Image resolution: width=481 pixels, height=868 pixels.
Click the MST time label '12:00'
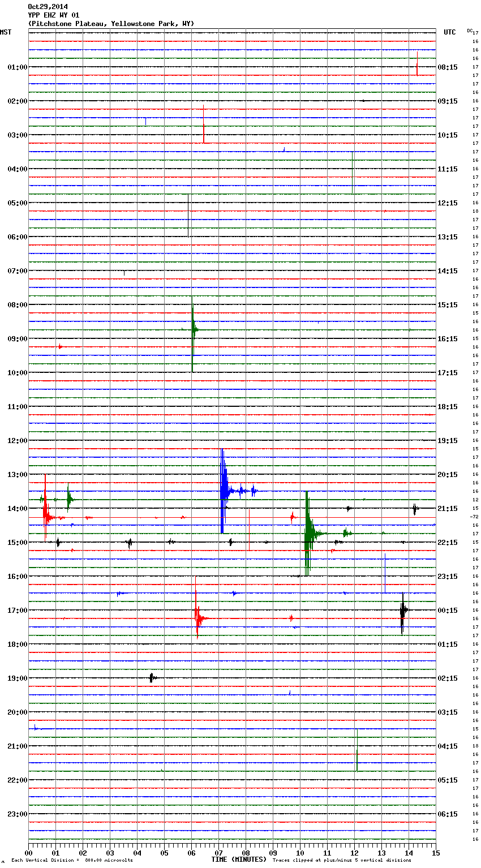[18, 441]
